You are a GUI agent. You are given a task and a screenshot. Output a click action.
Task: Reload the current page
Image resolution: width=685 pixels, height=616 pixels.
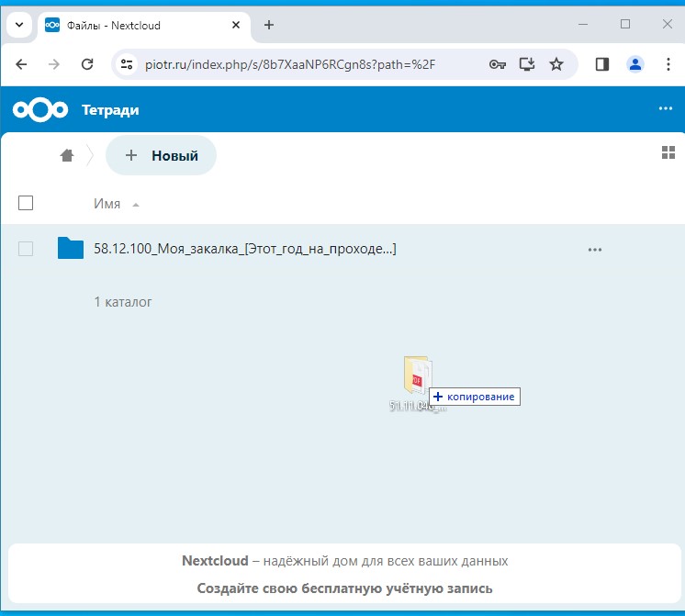87,64
